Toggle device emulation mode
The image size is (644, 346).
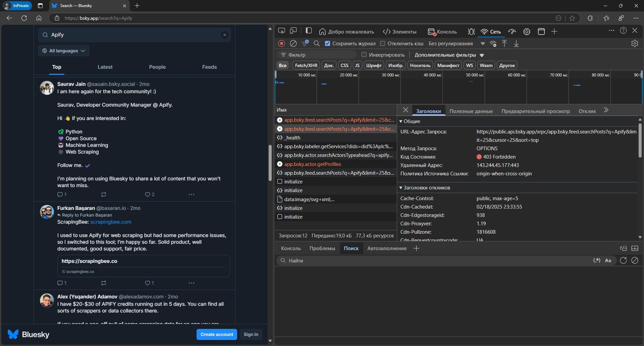(x=293, y=31)
